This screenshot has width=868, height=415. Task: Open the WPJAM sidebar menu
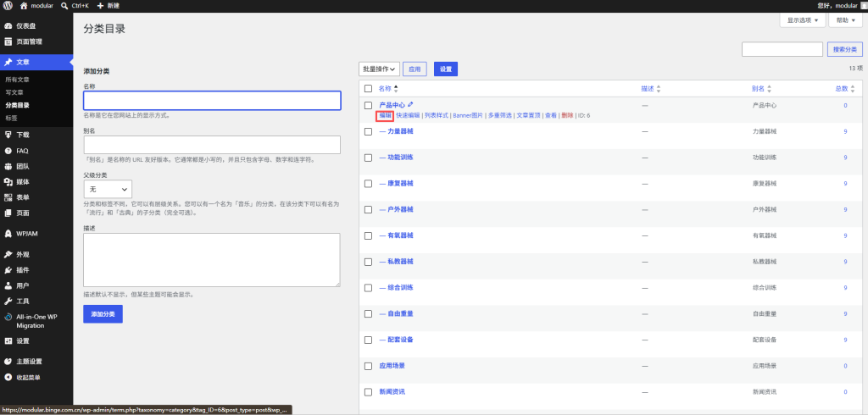click(36, 234)
